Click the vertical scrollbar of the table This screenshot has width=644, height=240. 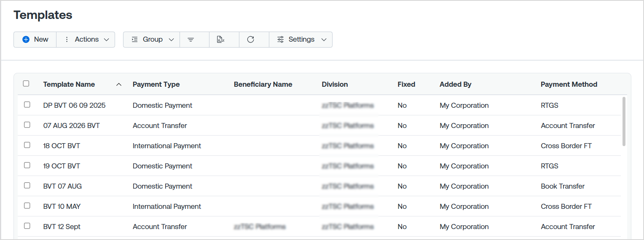point(624,121)
